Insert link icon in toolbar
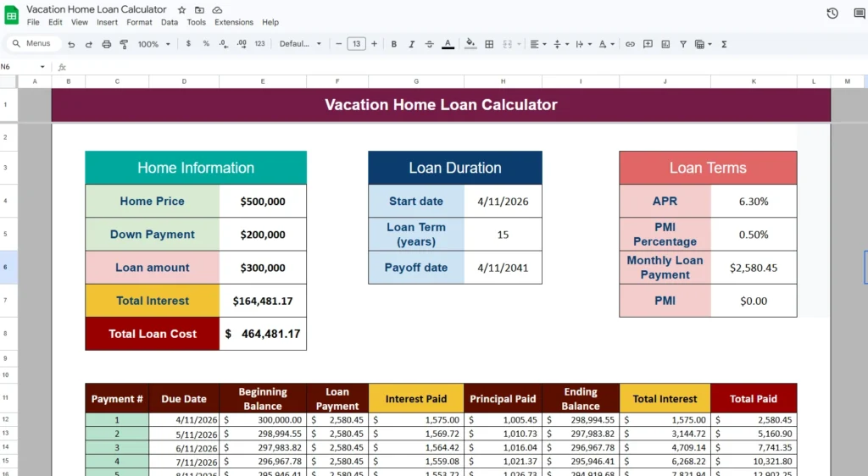Image resolution: width=868 pixels, height=476 pixels. click(x=630, y=44)
